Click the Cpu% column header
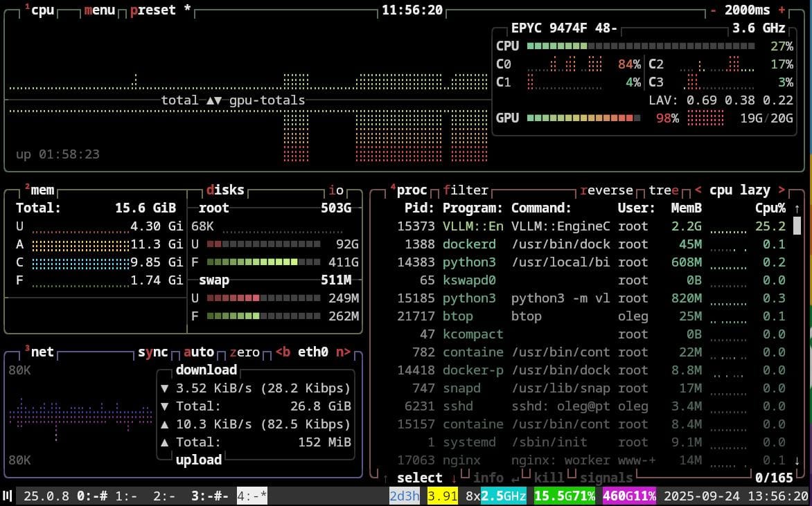Image resolution: width=812 pixels, height=506 pixels. (x=770, y=208)
